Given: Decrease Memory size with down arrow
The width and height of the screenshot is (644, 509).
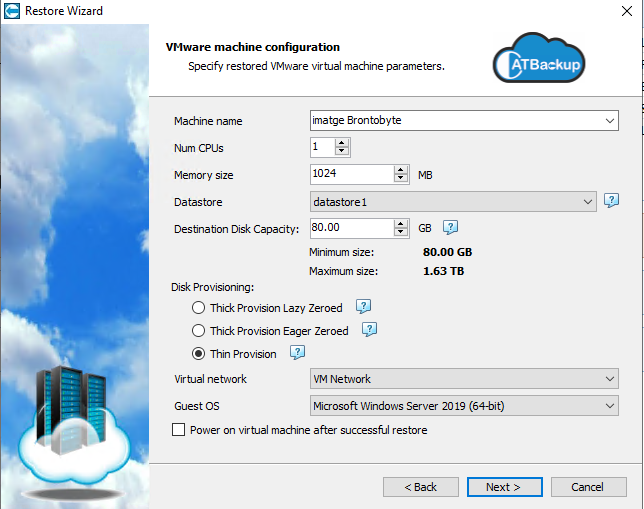Looking at the screenshot, I should click(x=400, y=178).
